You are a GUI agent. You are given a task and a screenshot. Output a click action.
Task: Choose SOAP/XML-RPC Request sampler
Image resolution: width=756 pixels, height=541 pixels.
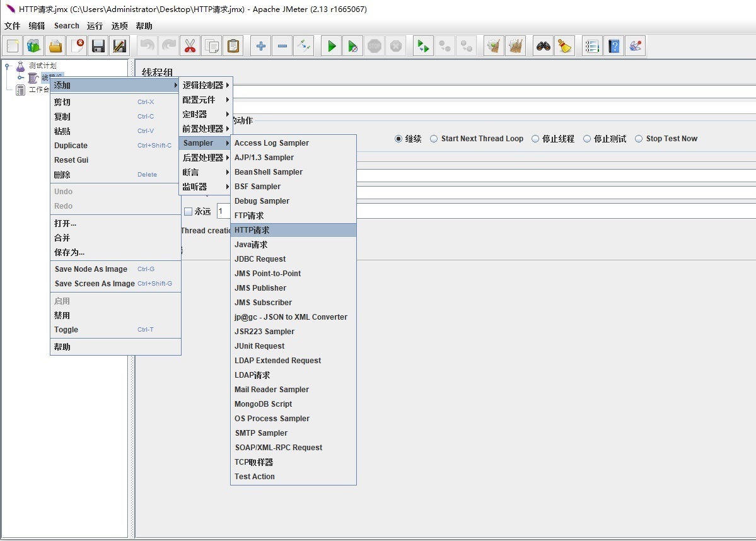coord(294,448)
